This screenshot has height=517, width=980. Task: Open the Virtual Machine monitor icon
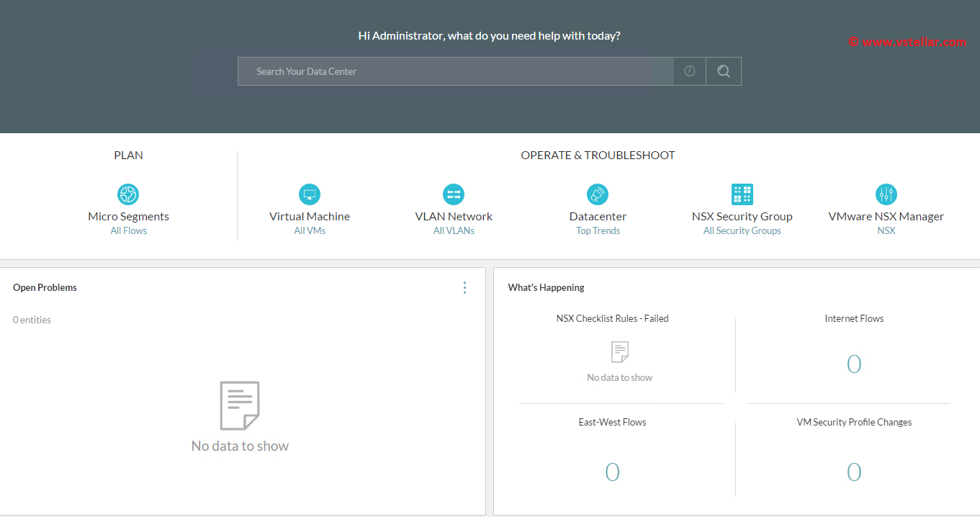point(310,194)
